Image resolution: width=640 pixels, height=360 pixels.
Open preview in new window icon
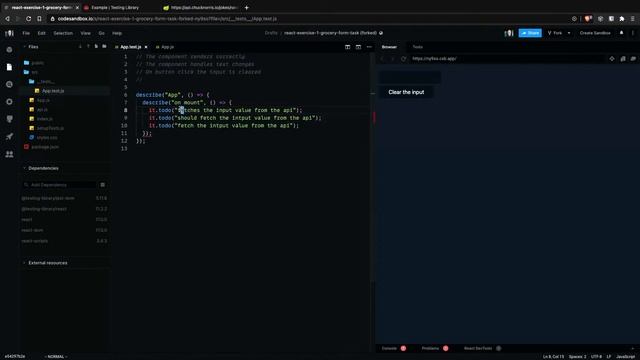633,59
